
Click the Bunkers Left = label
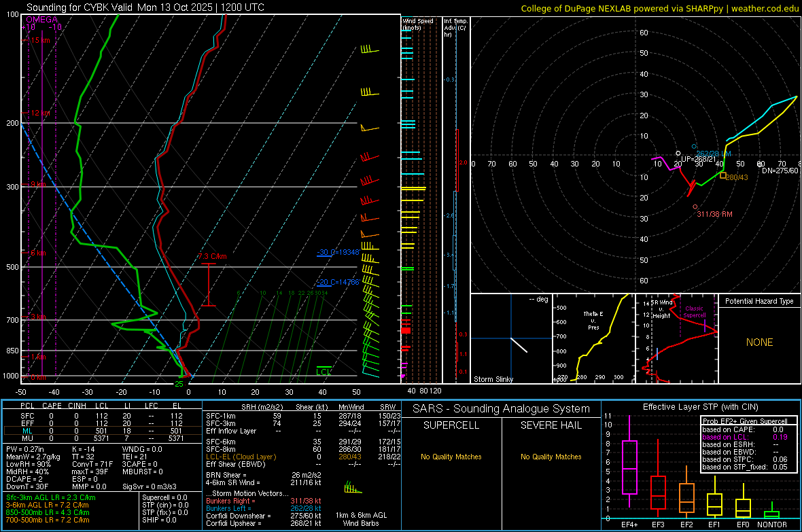228,508
